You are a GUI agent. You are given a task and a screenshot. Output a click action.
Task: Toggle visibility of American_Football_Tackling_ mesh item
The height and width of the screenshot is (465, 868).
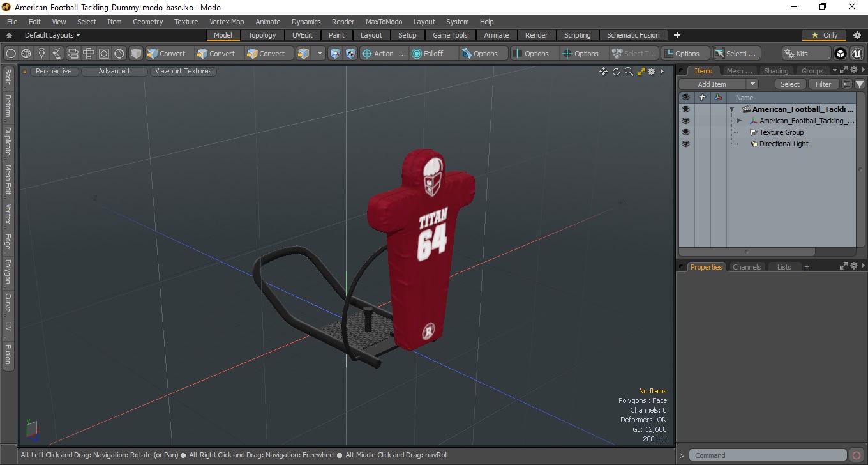(685, 121)
